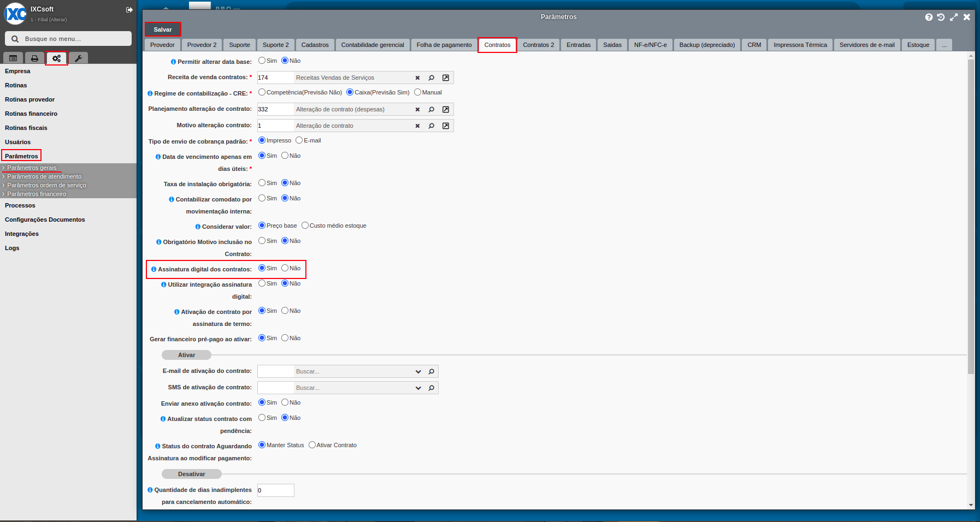
Task: Click the Busque no menu search field
Action: pos(68,39)
